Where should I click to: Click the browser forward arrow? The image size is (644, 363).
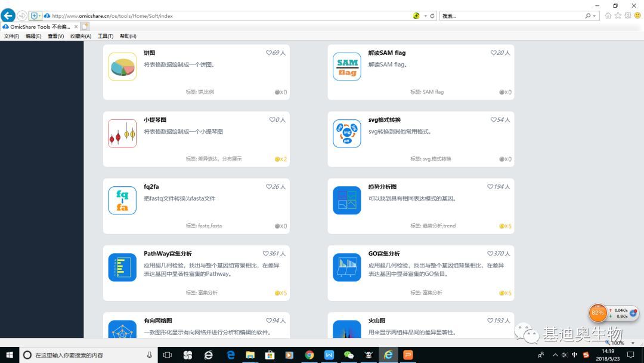[x=22, y=16]
